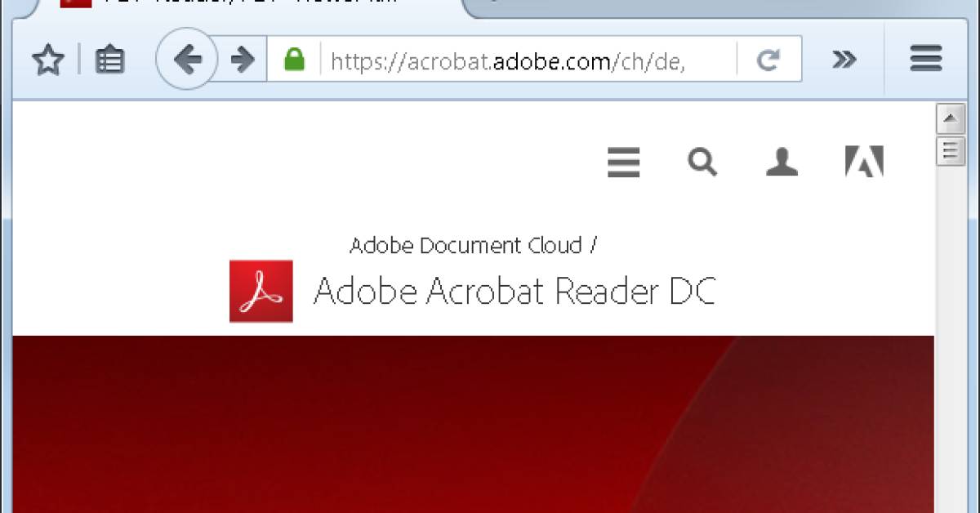Reload the page with the refresh icon

click(x=768, y=60)
